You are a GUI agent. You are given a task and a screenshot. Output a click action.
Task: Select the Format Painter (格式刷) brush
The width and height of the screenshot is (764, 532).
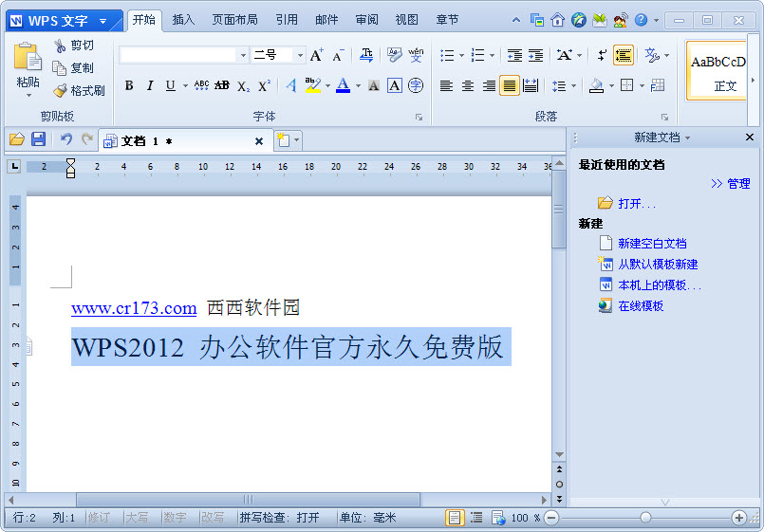click(x=60, y=90)
